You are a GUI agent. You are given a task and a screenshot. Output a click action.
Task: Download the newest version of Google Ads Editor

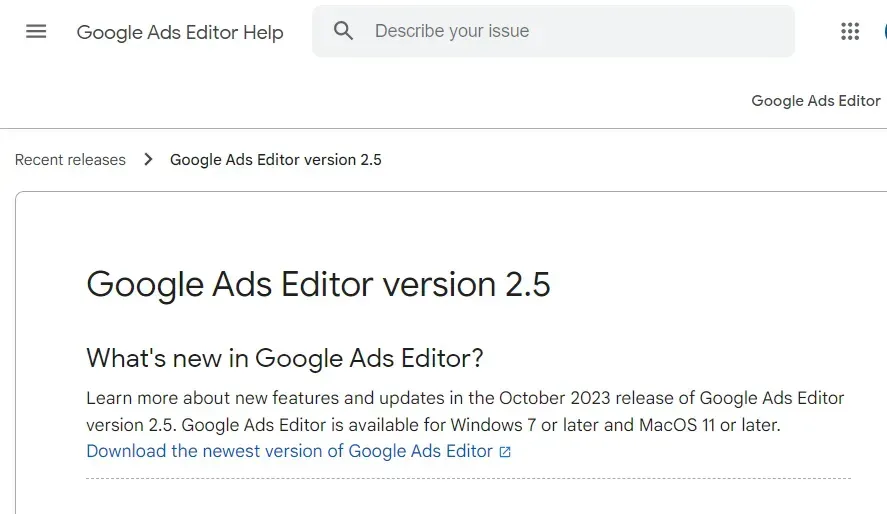tap(290, 451)
